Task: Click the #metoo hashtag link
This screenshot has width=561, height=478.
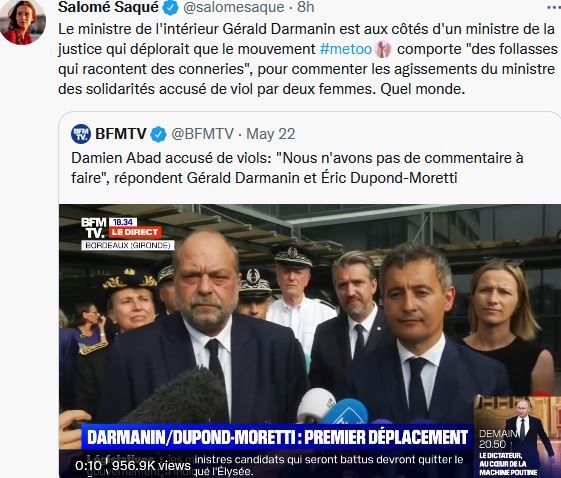Action: point(346,49)
